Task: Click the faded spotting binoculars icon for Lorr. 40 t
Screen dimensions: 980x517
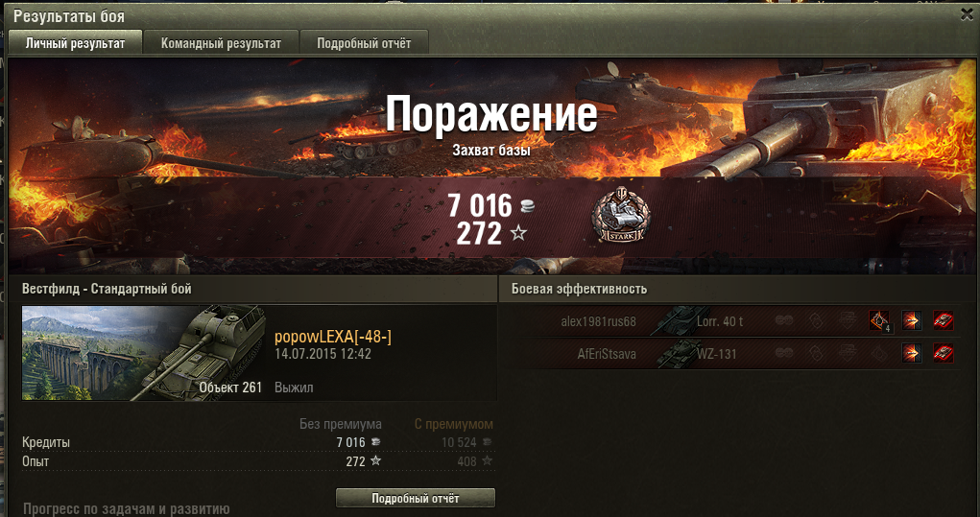Action: 784,321
